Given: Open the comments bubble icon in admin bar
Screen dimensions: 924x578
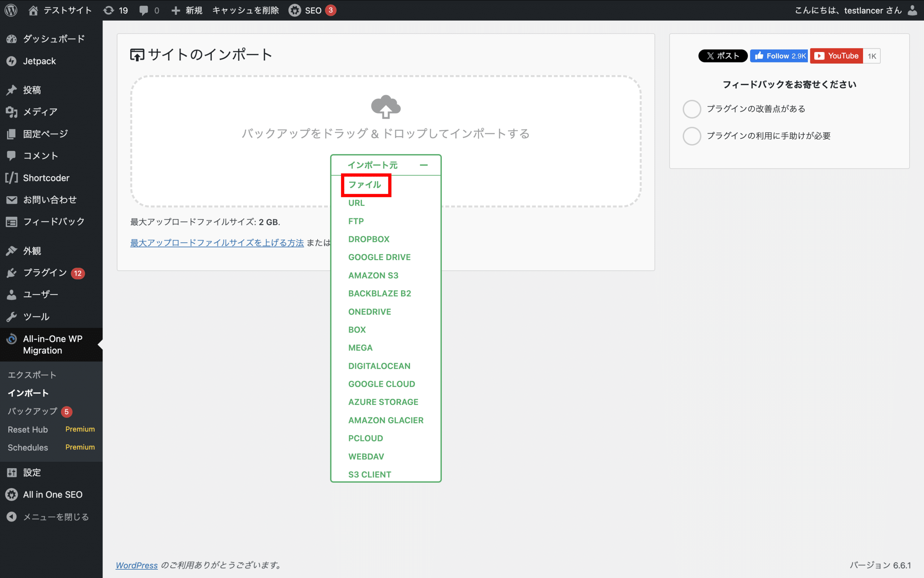Looking at the screenshot, I should 144,10.
